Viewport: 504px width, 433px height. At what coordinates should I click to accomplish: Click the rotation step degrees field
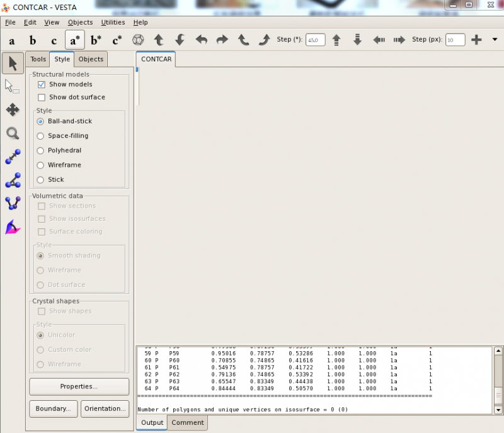(315, 40)
